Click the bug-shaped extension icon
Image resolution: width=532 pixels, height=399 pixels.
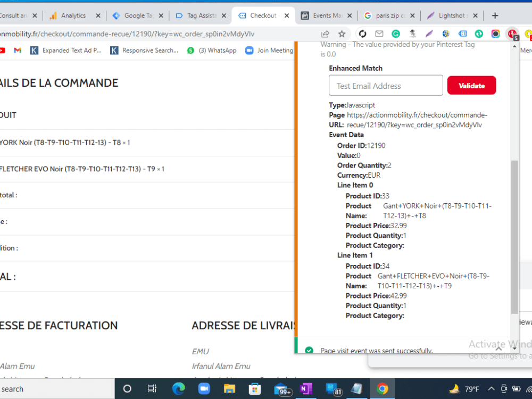(x=413, y=34)
